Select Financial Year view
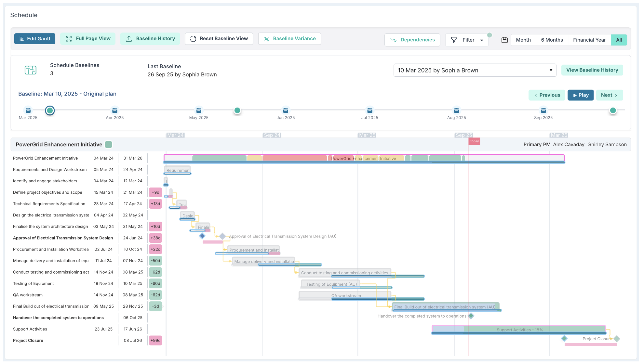 [589, 40]
